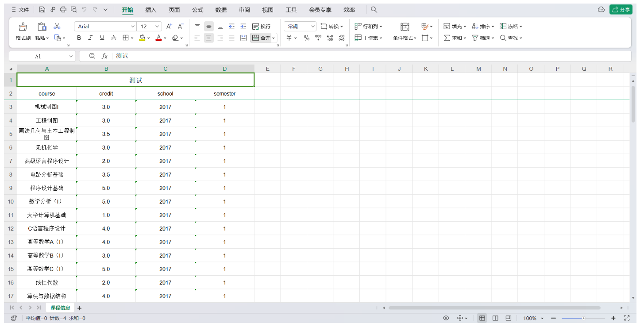Click the cut scissors icon
The height and width of the screenshot is (331, 644).
coord(57,27)
